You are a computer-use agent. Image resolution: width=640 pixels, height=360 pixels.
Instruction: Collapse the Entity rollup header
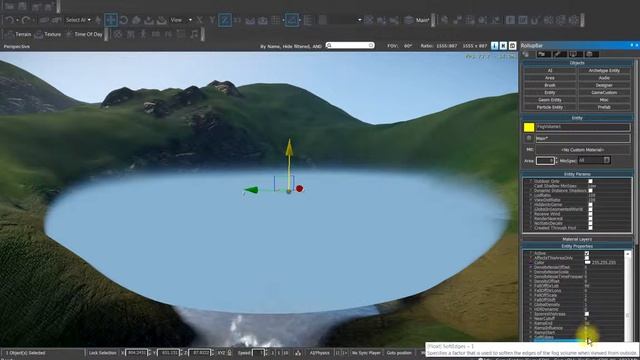pyautogui.click(x=577, y=118)
